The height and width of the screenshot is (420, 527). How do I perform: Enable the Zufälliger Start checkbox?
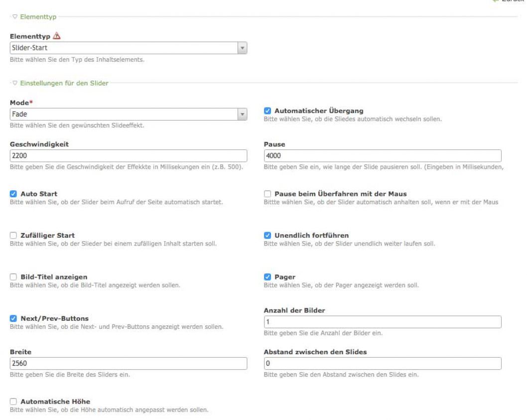13,235
